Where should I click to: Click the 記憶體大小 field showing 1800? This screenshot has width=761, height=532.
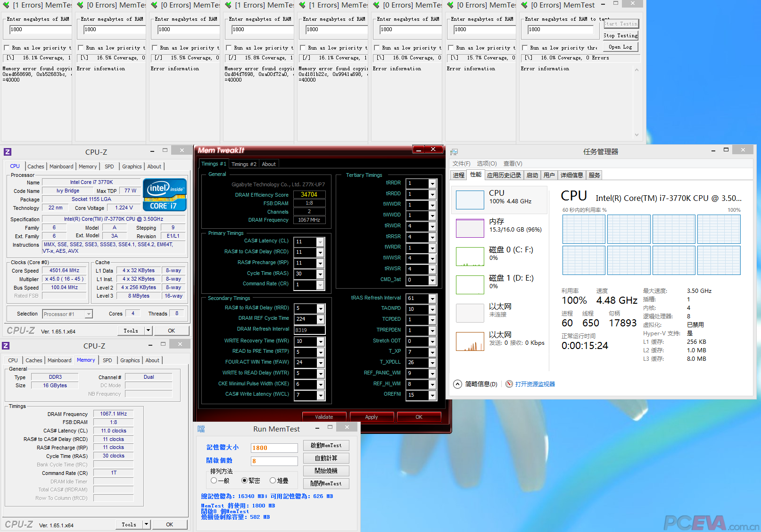click(x=274, y=448)
